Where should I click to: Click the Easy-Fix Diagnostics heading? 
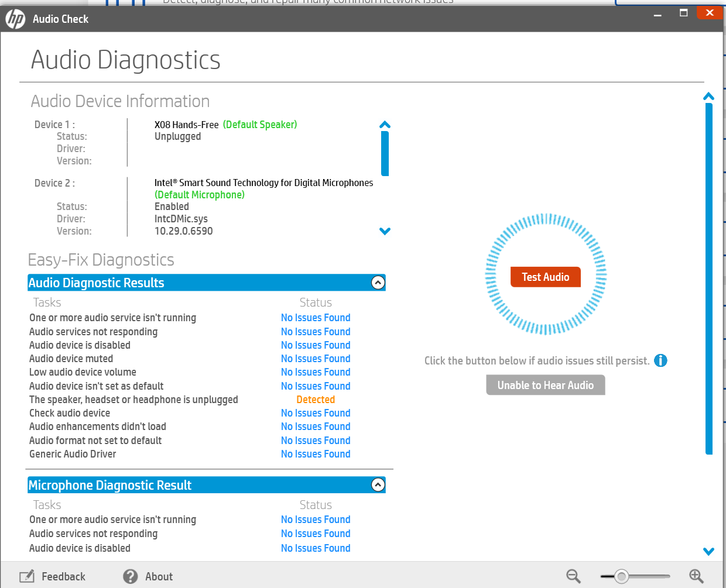click(x=101, y=260)
